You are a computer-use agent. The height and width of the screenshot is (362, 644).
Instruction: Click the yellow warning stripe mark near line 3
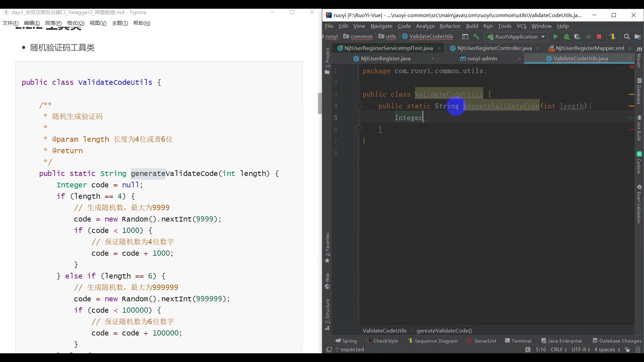click(632, 95)
